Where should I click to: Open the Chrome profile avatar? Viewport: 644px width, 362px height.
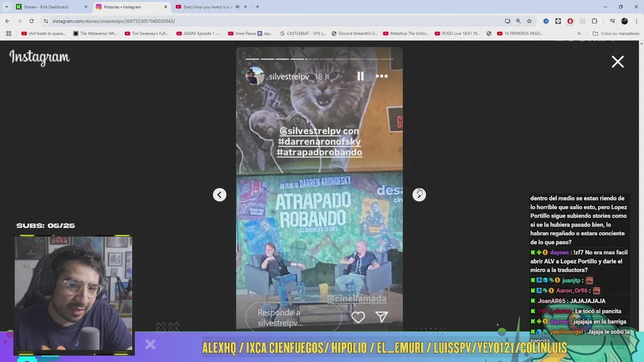pos(624,21)
